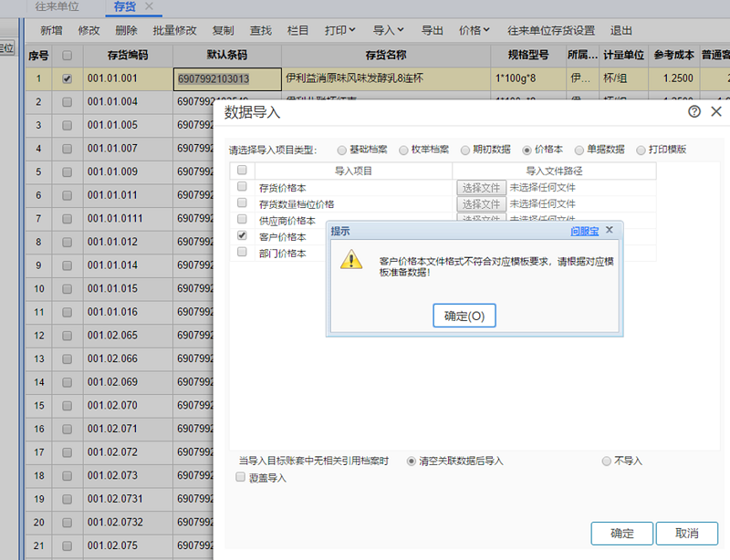Toggle 覆盖导入 checkbox

tap(240, 477)
